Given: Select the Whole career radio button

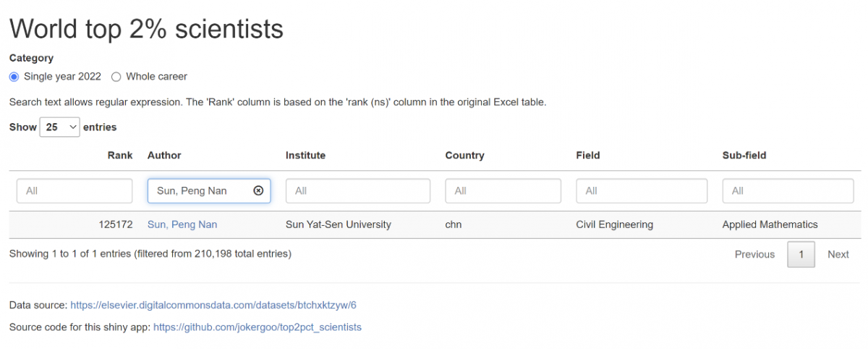Looking at the screenshot, I should tap(116, 77).
